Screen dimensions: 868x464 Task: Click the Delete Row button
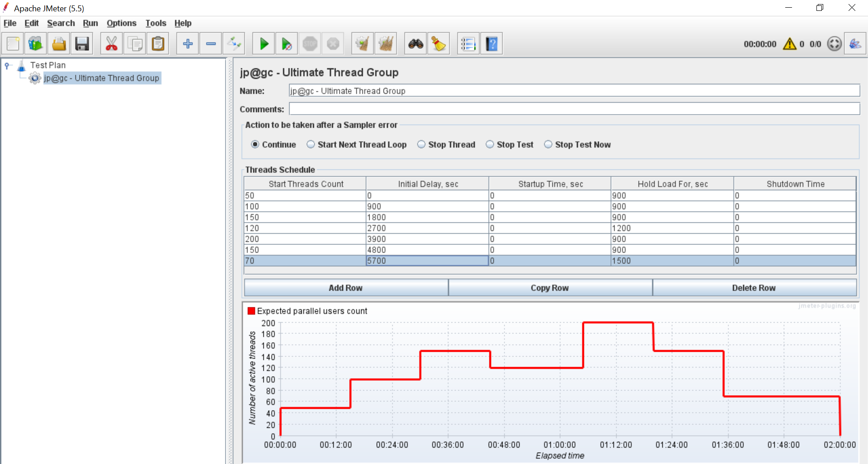(x=754, y=288)
